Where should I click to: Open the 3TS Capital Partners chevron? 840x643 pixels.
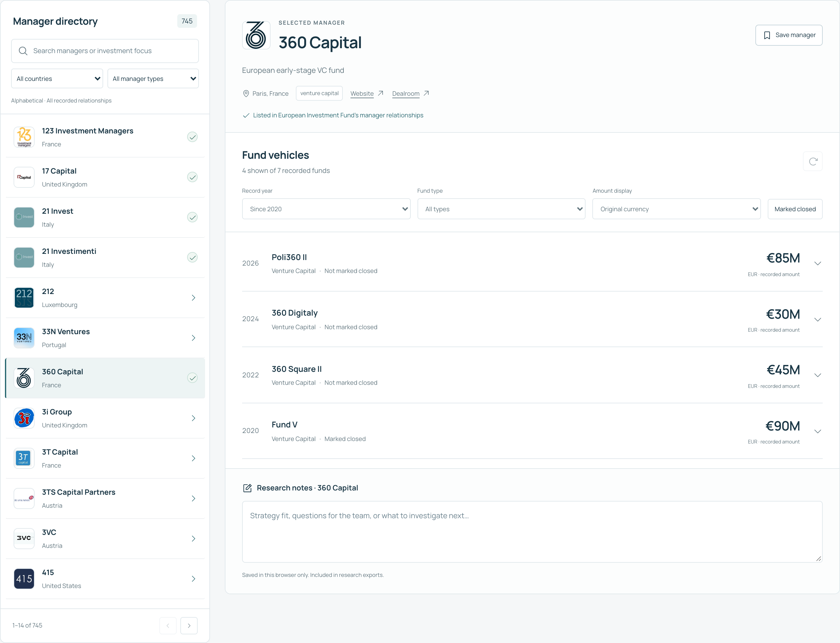(x=193, y=499)
